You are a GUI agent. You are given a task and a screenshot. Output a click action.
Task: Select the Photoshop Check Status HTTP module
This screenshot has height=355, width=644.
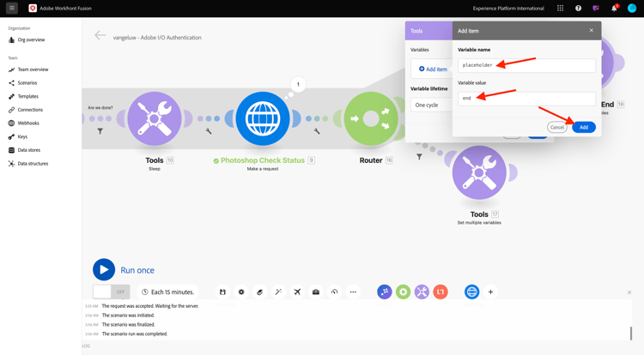pyautogui.click(x=263, y=118)
